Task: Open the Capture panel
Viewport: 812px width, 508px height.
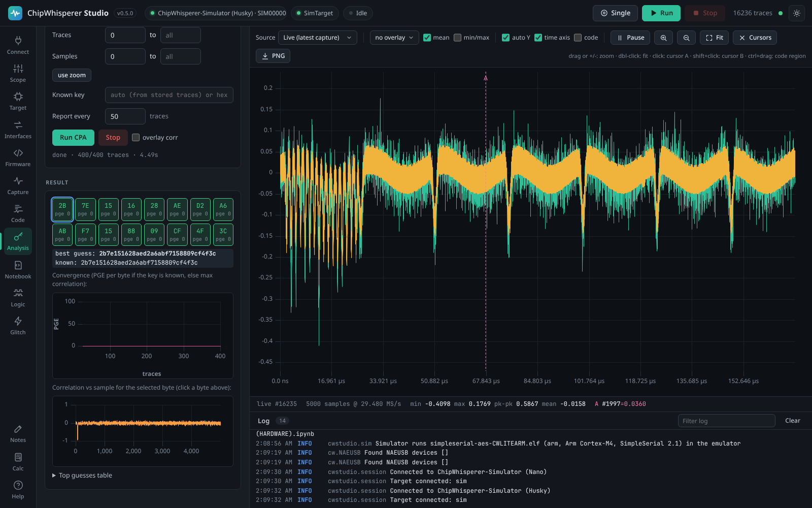Action: pyautogui.click(x=18, y=185)
